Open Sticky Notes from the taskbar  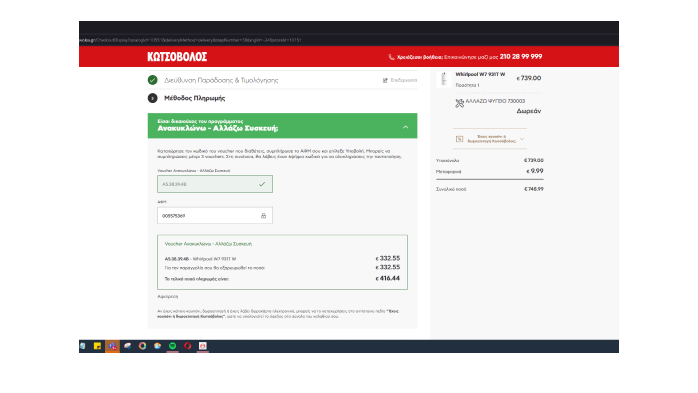(97, 346)
